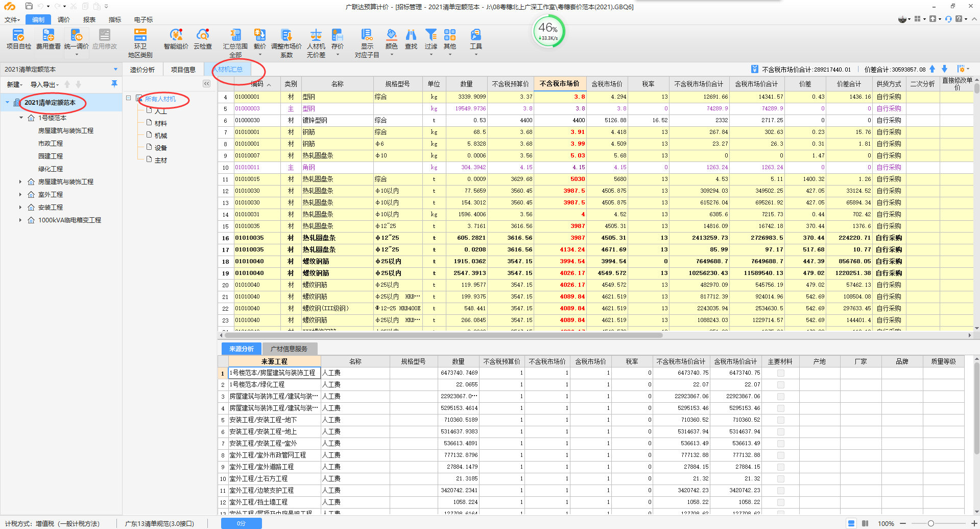Screen dimensions: 980x529
Task: Open the 查找 find tool
Action: pos(411,39)
